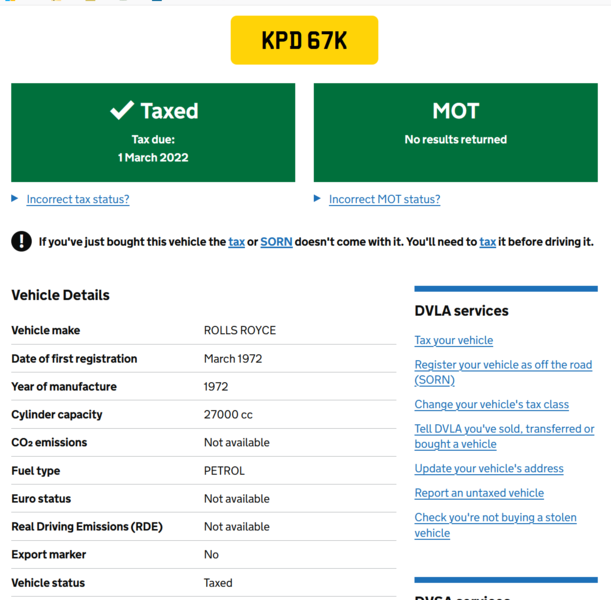Click 'Update your vehicle's address' link
This screenshot has height=600, width=611.
[489, 468]
